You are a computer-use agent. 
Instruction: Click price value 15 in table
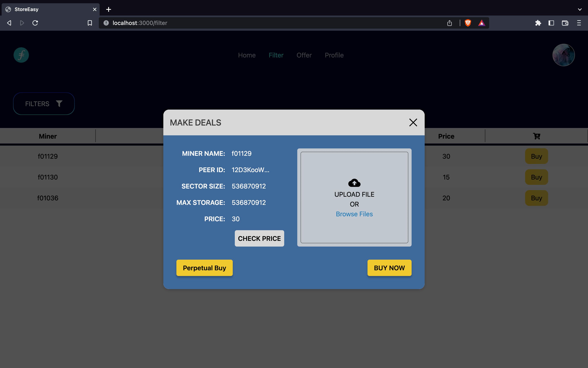tap(446, 177)
